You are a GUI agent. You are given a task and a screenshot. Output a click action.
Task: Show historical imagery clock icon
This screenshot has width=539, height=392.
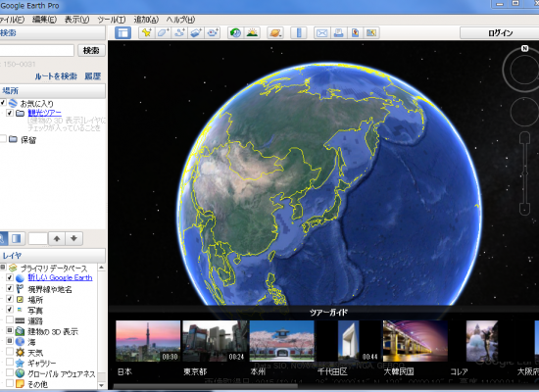[235, 33]
